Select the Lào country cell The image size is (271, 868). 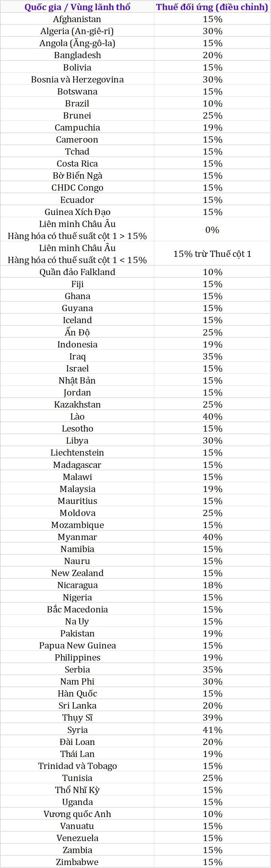point(77,416)
